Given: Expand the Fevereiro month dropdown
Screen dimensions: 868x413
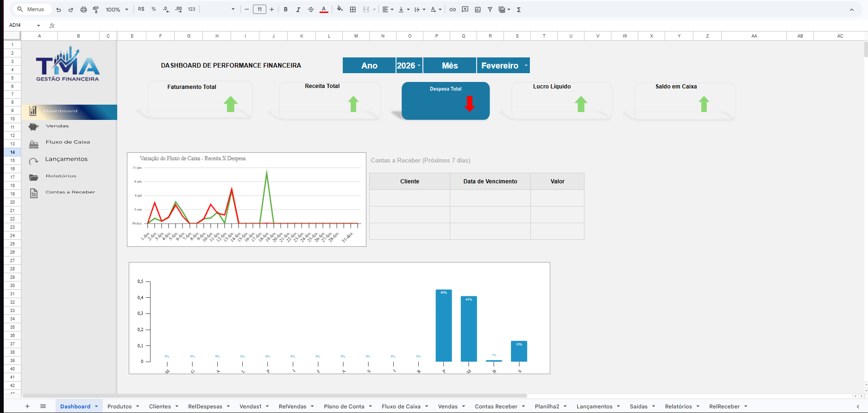Looking at the screenshot, I should [526, 65].
